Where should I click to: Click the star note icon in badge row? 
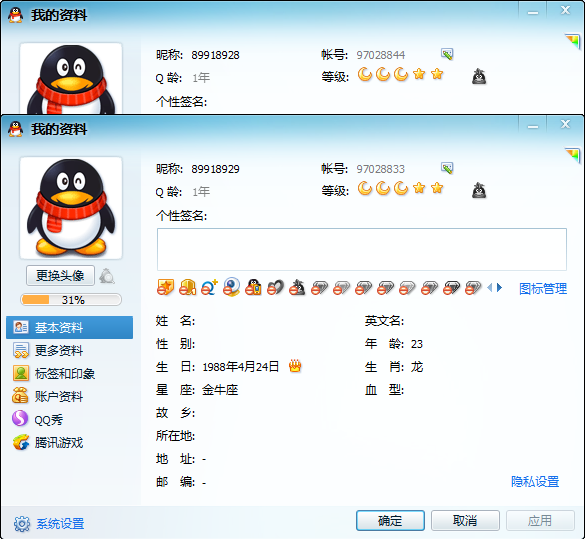pyautogui.click(x=165, y=288)
